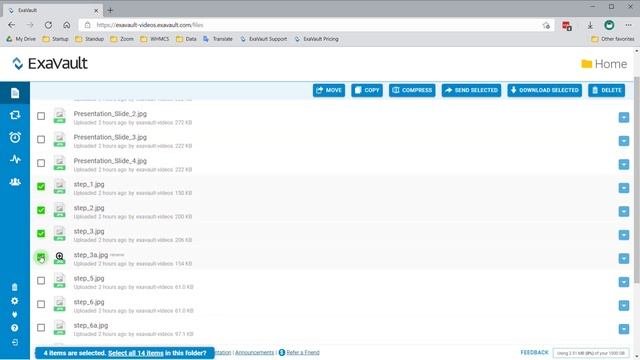640x360 pixels.
Task: Click the Send Selected button
Action: pos(471,90)
